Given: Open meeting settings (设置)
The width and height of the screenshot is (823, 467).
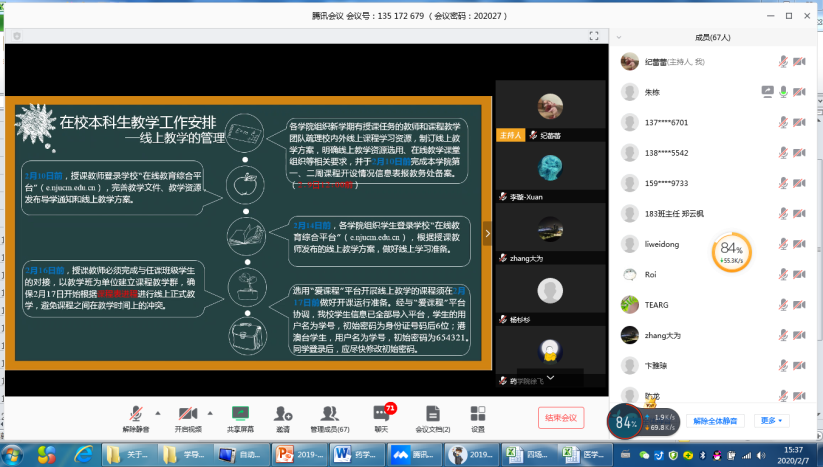Looking at the screenshot, I should pos(478,414).
